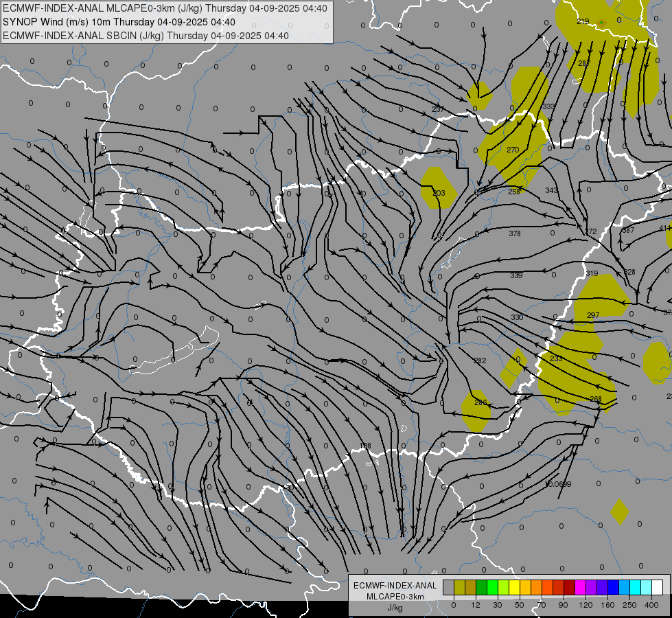Choose the amber legend swatch
The image size is (672, 618).
pos(525,587)
